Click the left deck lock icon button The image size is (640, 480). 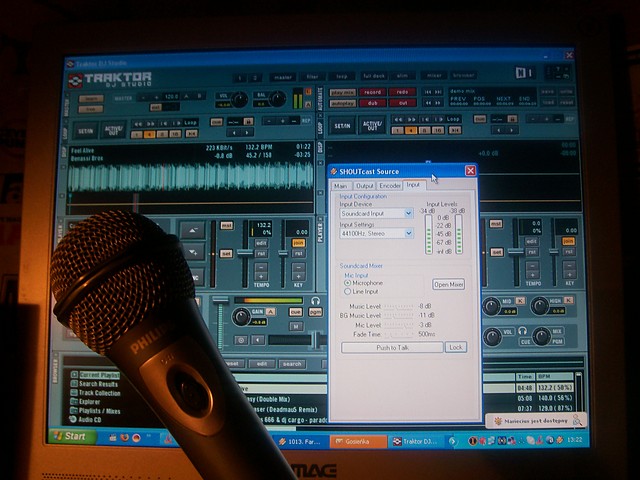pos(248,121)
